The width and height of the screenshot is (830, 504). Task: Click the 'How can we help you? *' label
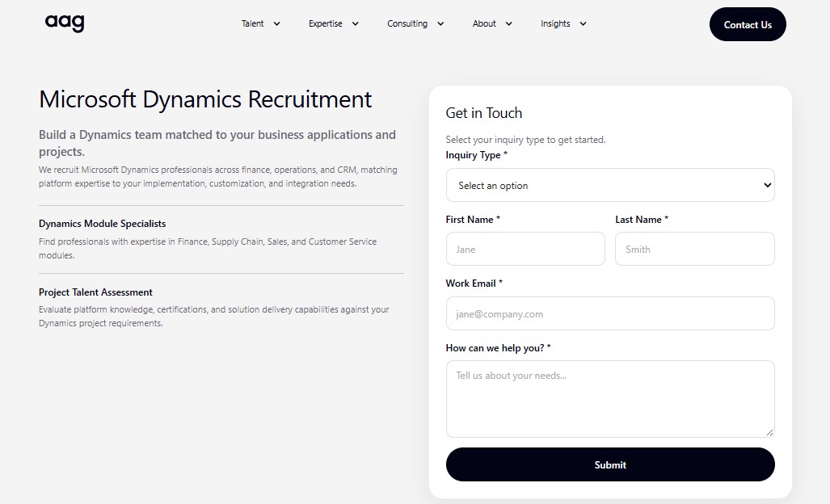(498, 348)
